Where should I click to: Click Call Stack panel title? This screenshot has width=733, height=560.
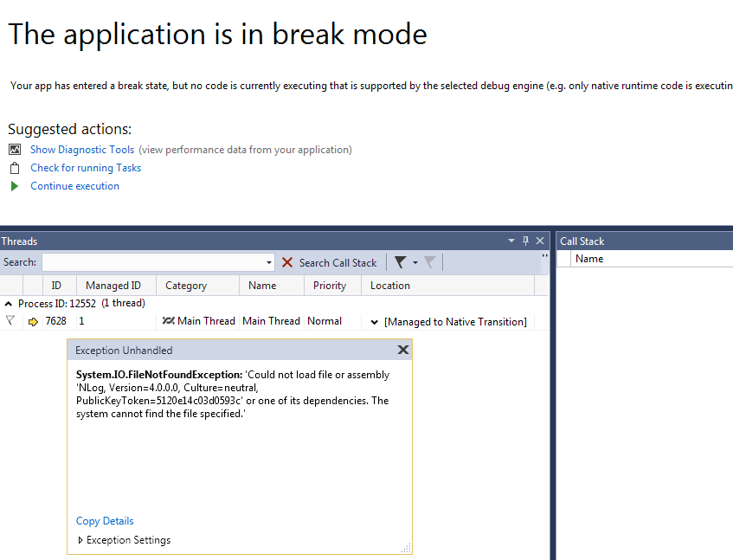[582, 241]
